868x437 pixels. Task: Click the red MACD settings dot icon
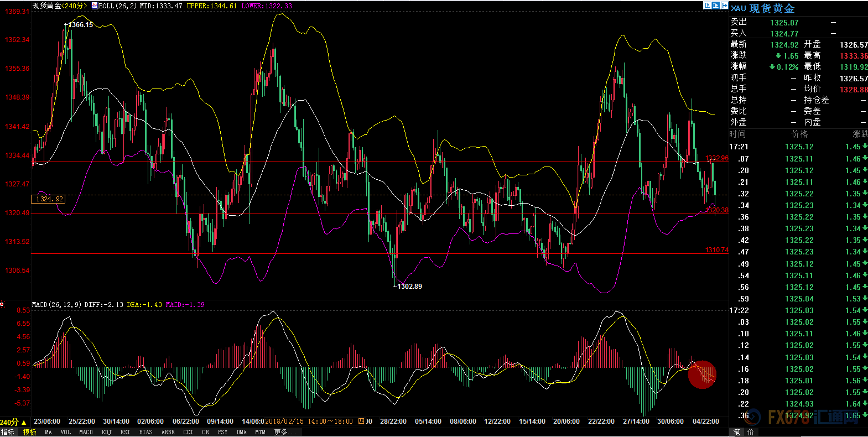[2, 304]
